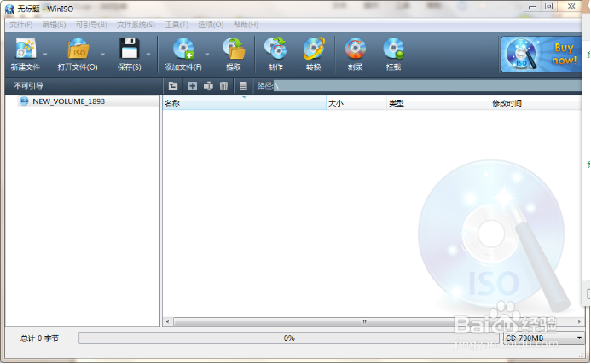Screen dimensions: 591x364
Task: Click the Burn (刻录) disc icon
Action: click(355, 48)
